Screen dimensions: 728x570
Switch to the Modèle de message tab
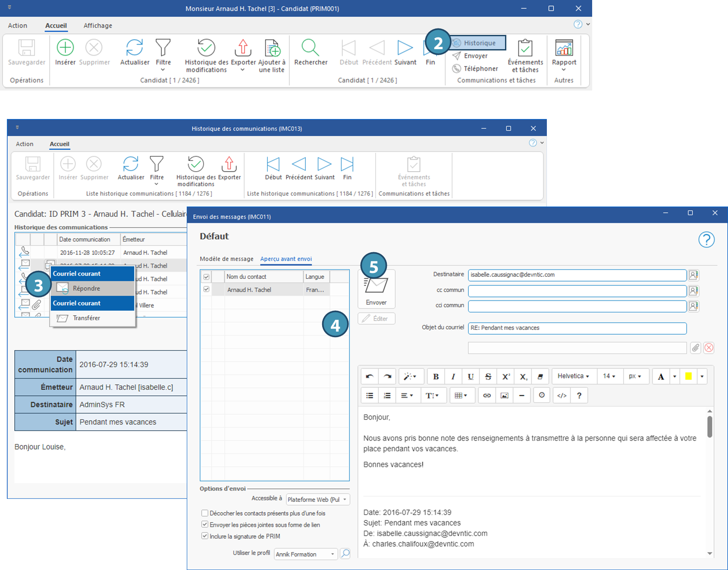point(226,259)
